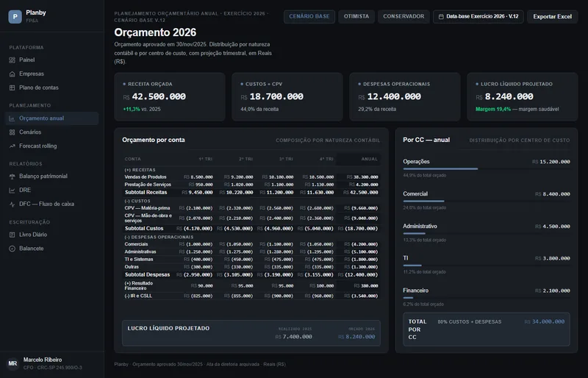
Task: Open the Painel menu item
Action: 51,60
